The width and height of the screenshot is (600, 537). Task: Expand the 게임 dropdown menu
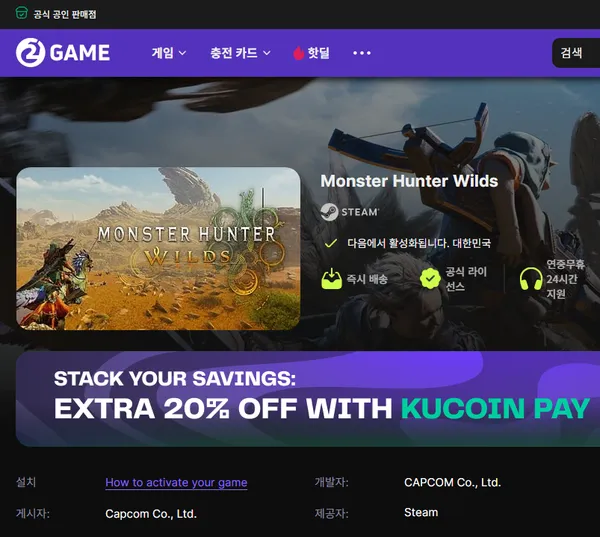pyautogui.click(x=169, y=53)
